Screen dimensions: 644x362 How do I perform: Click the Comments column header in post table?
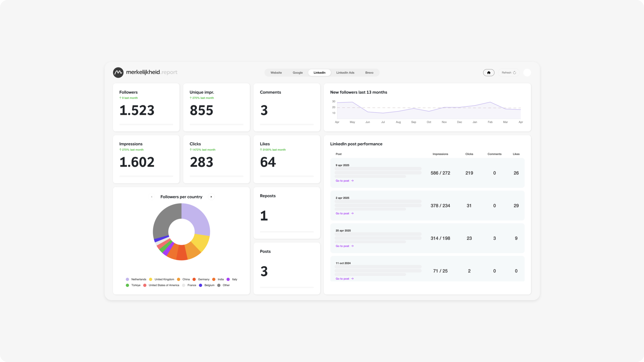(x=494, y=154)
